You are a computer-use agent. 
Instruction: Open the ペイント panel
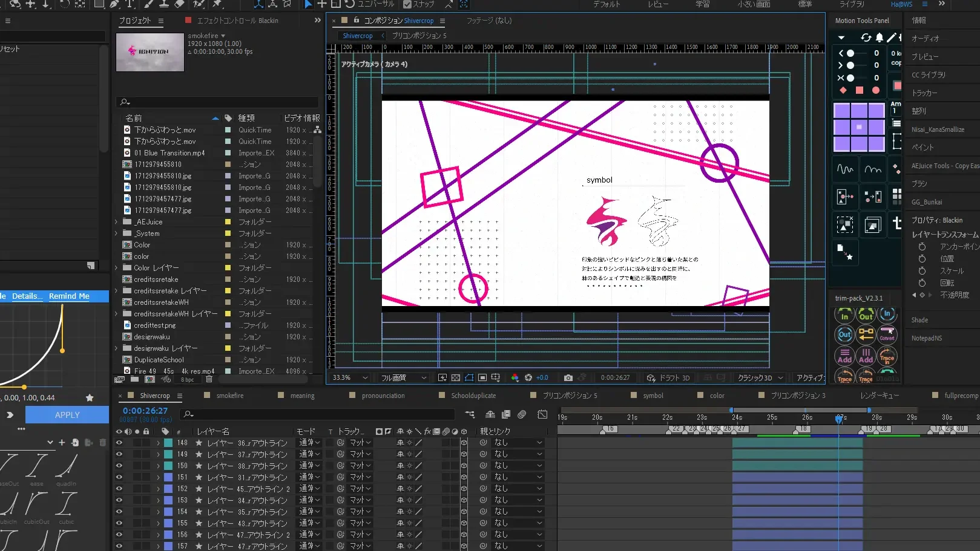tap(923, 148)
